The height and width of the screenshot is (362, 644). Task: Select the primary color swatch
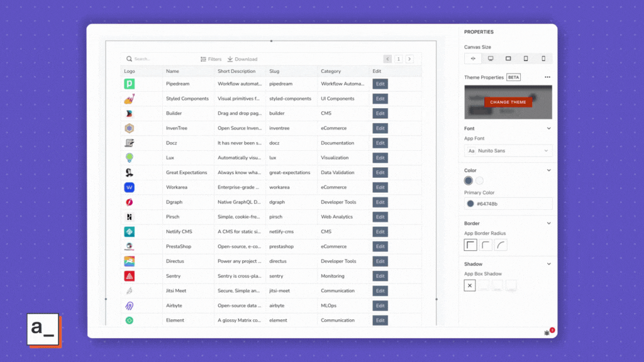[468, 180]
